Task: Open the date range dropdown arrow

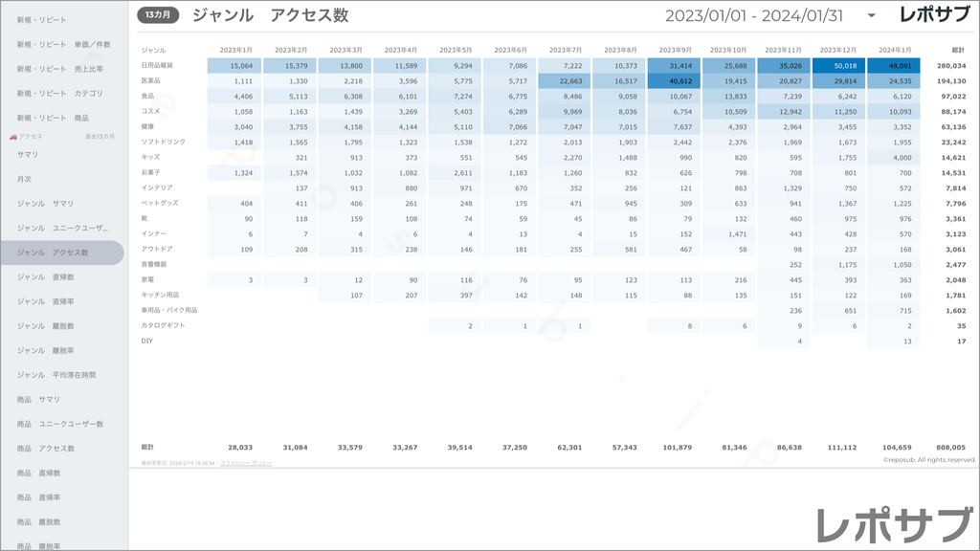Action: pos(871,15)
